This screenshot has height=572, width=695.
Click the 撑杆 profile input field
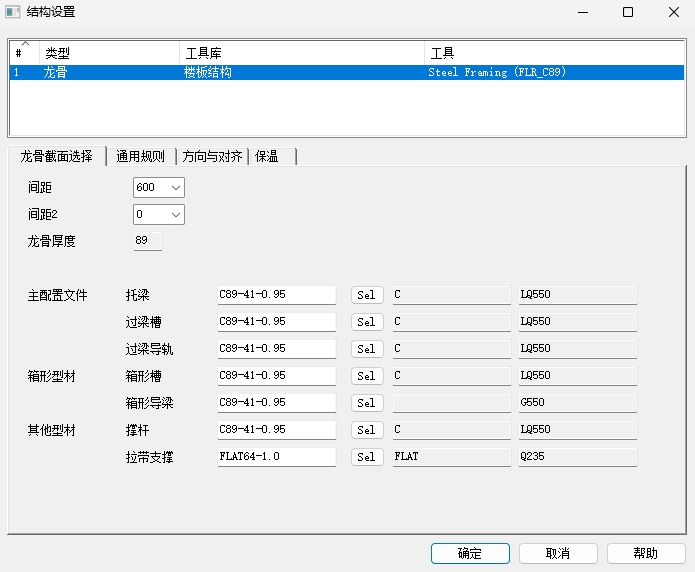click(277, 430)
